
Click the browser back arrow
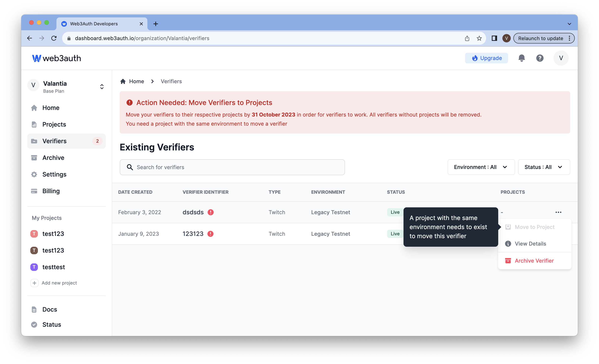(30, 38)
